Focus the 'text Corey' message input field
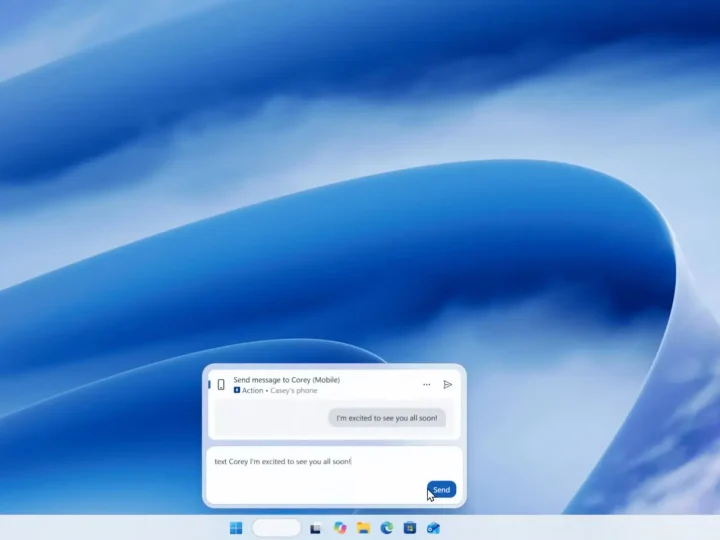Image resolution: width=720 pixels, height=540 pixels. click(x=334, y=475)
